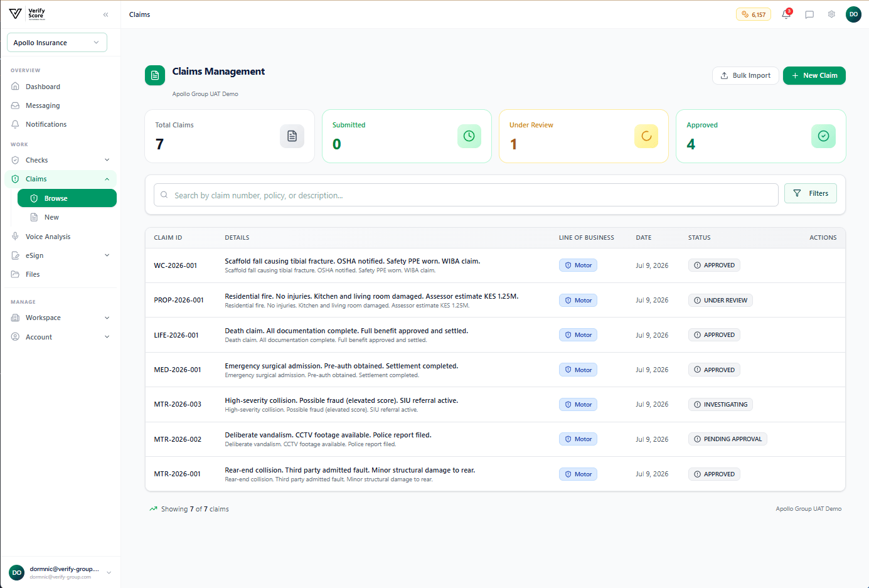Open the credits balance badge 6,157
The image size is (869, 588).
(754, 14)
